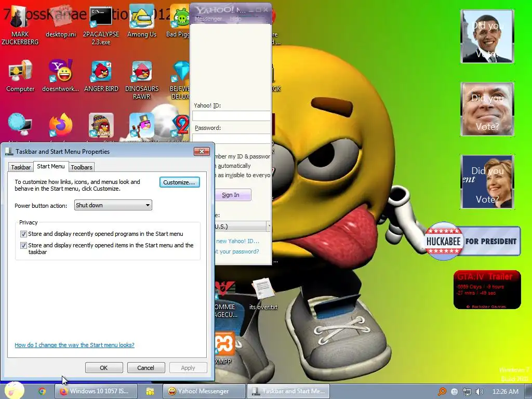
Task: Select the 2PACALYPSE 2.3.exe icon
Action: (101, 24)
